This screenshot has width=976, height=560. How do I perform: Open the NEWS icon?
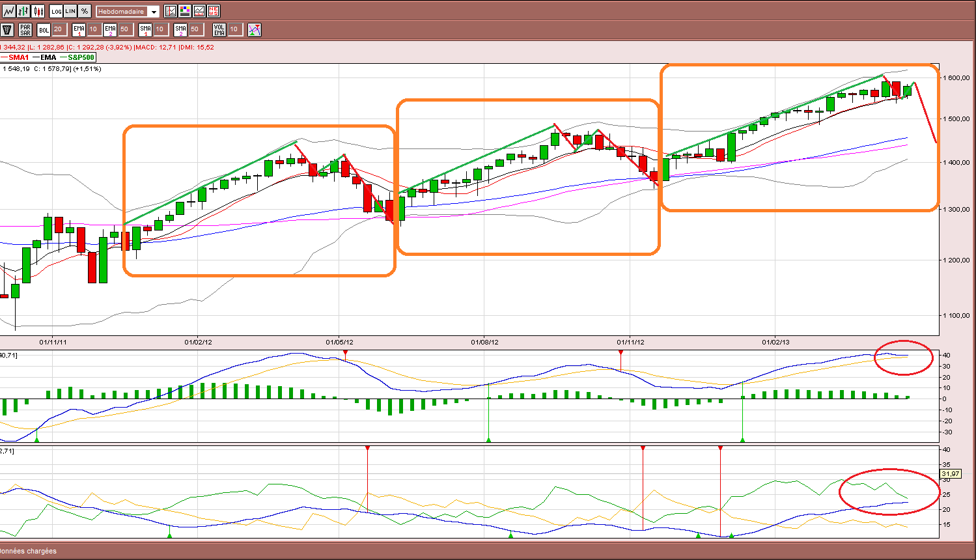tap(214, 11)
